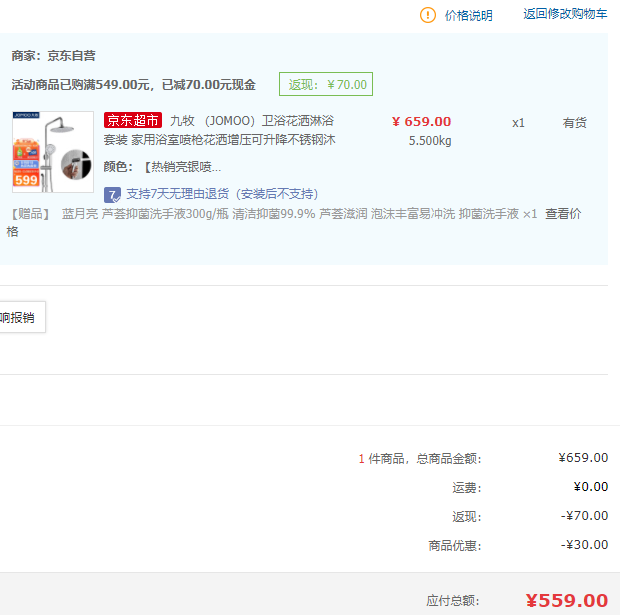This screenshot has width=620, height=615.
Task: Click 返回修改购物车 to edit the cart
Action: click(x=565, y=14)
